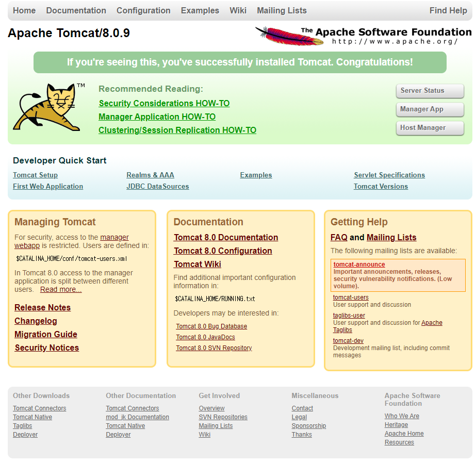The height and width of the screenshot is (463, 476).
Task: Open Deployer under Other Documentation
Action: click(x=118, y=435)
